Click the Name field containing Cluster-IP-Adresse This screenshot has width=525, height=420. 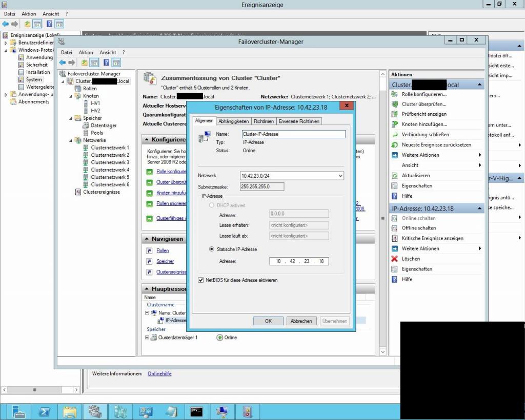pos(294,134)
